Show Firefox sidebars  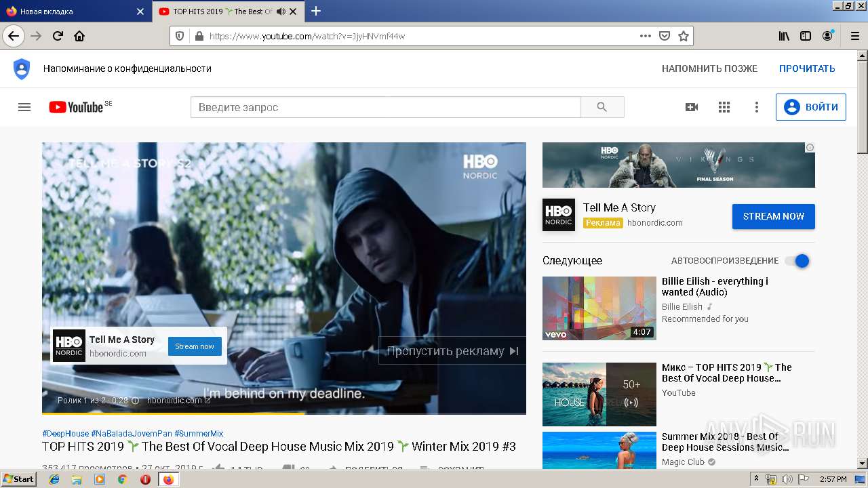[x=806, y=36]
